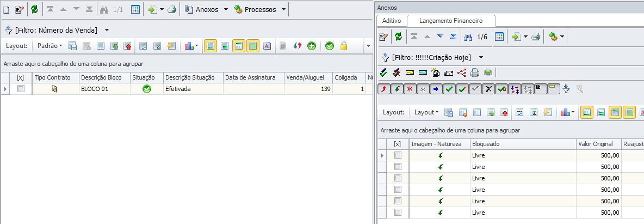
Task: Expand the Processos dropdown arrow
Action: (283, 9)
